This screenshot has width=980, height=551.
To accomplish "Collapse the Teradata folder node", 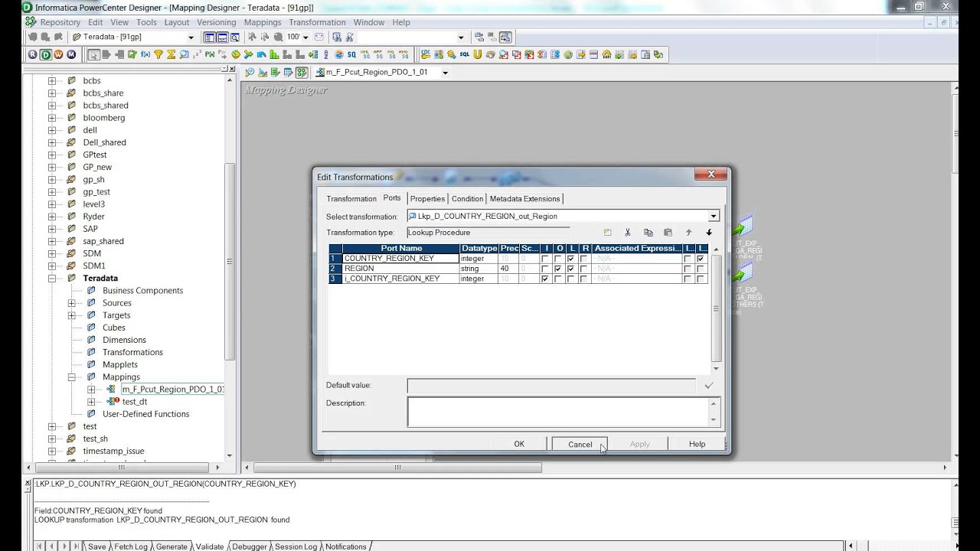I will [x=52, y=279].
